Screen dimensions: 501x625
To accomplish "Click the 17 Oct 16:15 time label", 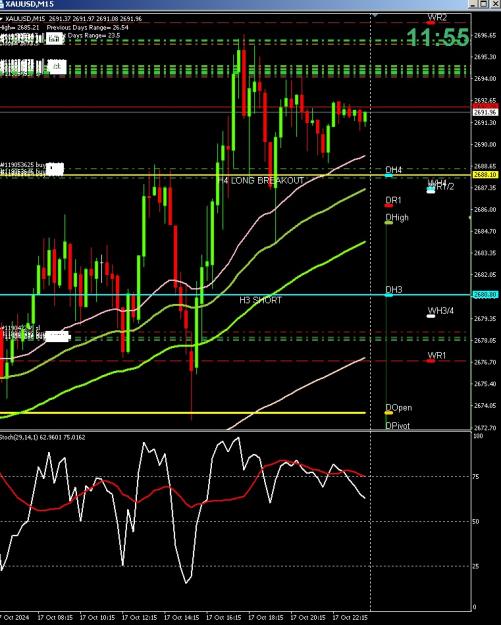I will [x=222, y=617].
